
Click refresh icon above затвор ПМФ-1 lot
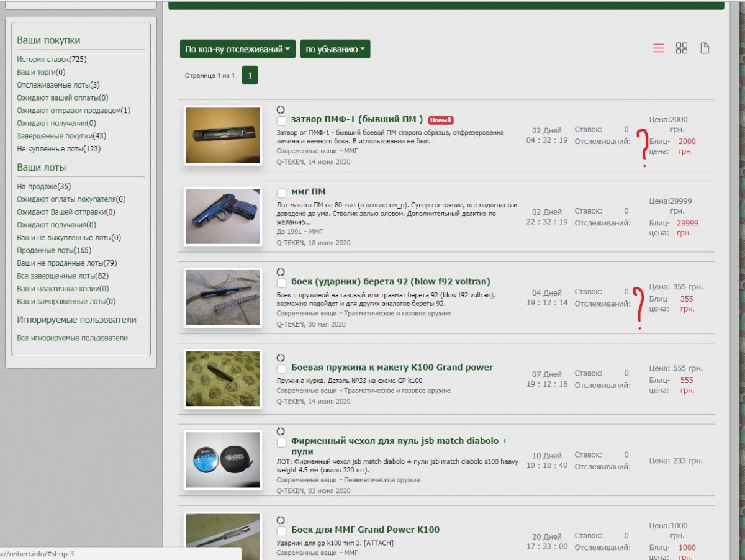coord(281,109)
